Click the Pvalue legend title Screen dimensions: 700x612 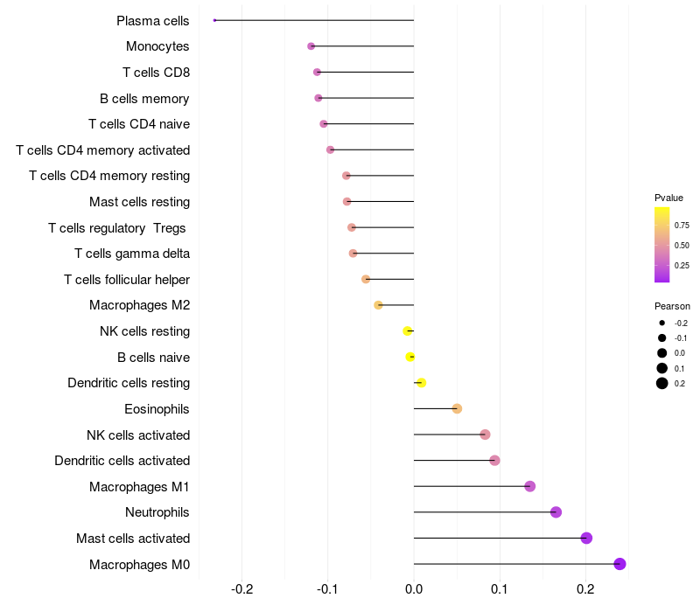668,198
